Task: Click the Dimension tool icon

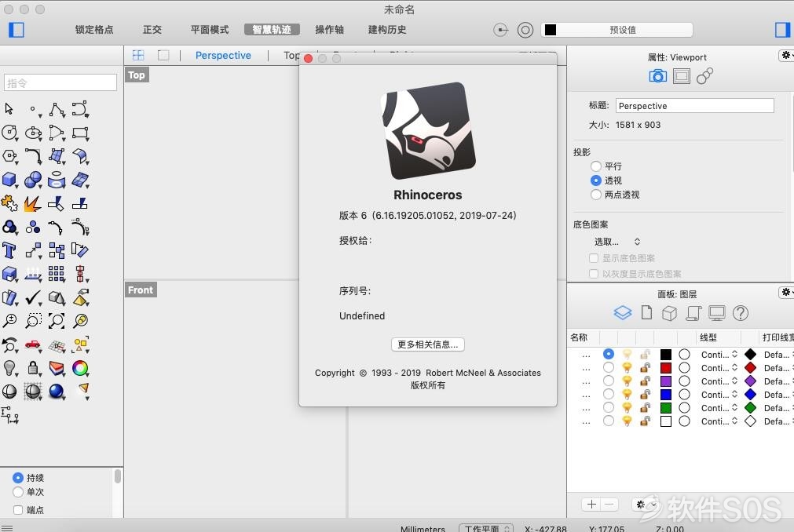Action: click(x=9, y=415)
